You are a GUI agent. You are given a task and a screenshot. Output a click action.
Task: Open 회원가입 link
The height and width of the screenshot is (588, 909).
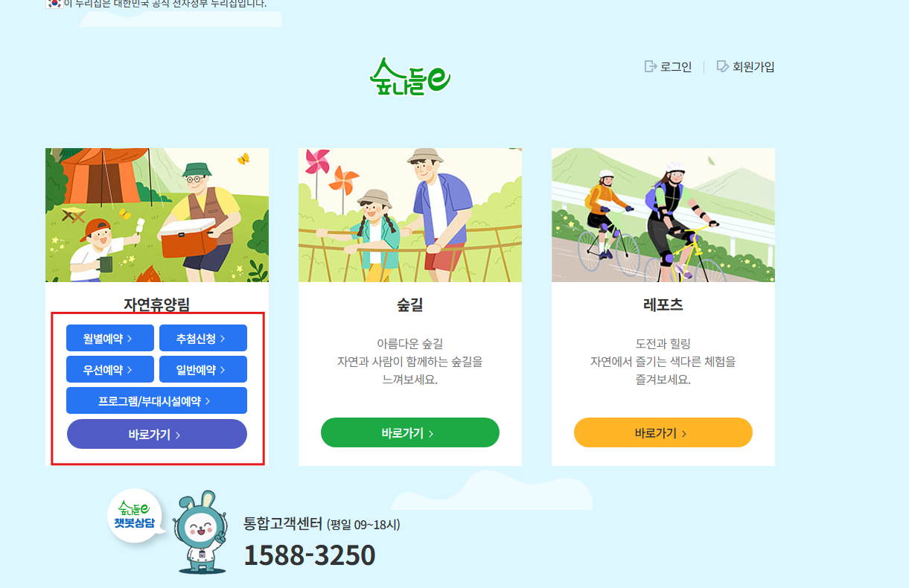[x=753, y=67]
